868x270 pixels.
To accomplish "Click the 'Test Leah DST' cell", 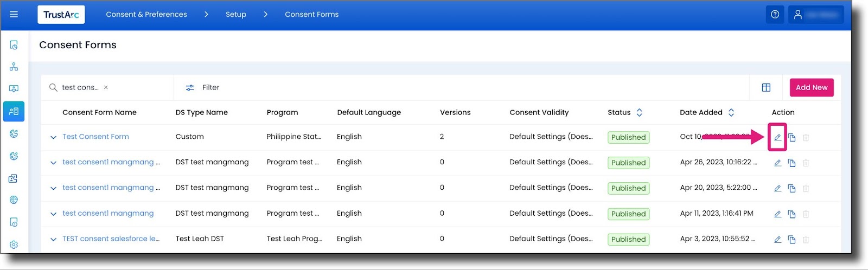I will point(200,239).
